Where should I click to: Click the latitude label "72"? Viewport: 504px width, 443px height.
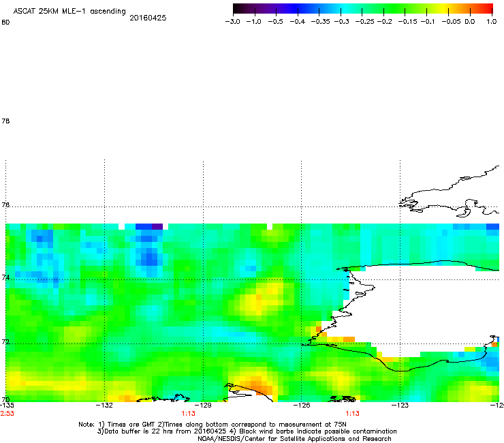tap(5, 342)
